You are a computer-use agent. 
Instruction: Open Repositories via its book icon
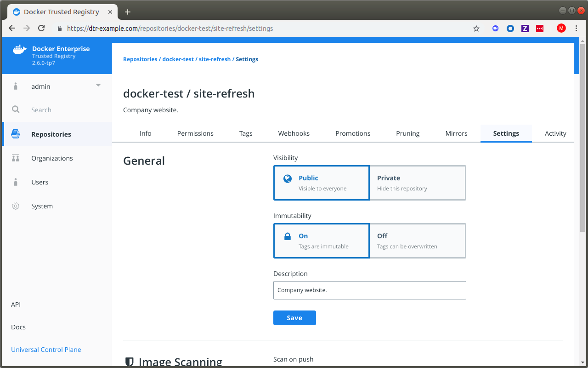[16, 134]
